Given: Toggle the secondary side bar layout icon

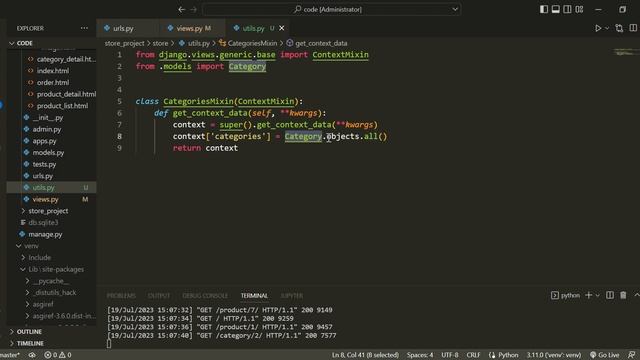Looking at the screenshot, I should pos(567,9).
